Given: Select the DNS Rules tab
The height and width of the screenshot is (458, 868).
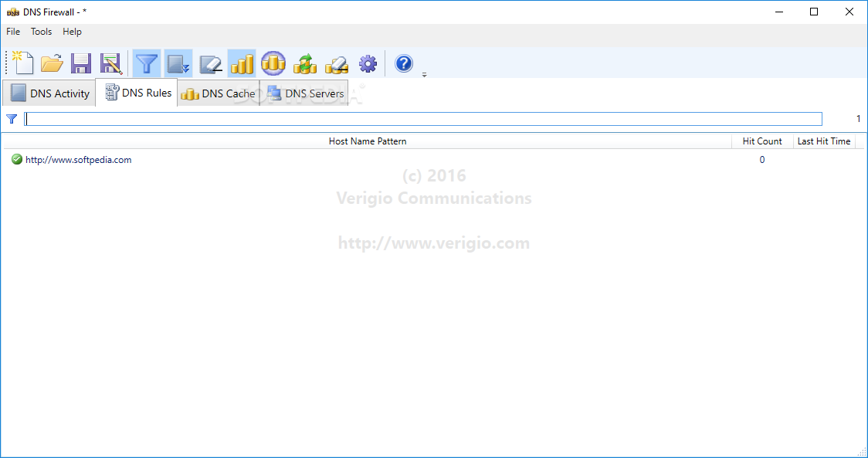Looking at the screenshot, I should coord(137,92).
